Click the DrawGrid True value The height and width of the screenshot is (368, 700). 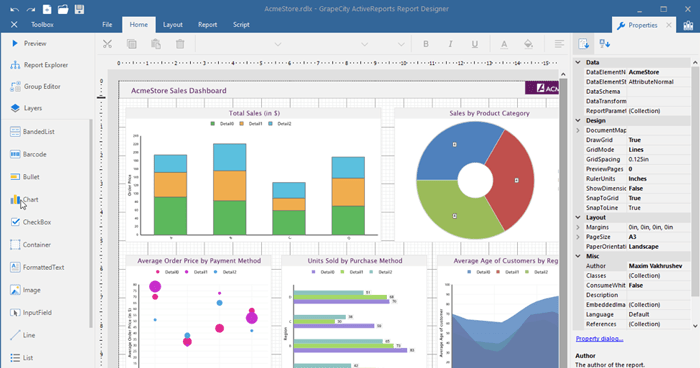pyautogui.click(x=659, y=140)
